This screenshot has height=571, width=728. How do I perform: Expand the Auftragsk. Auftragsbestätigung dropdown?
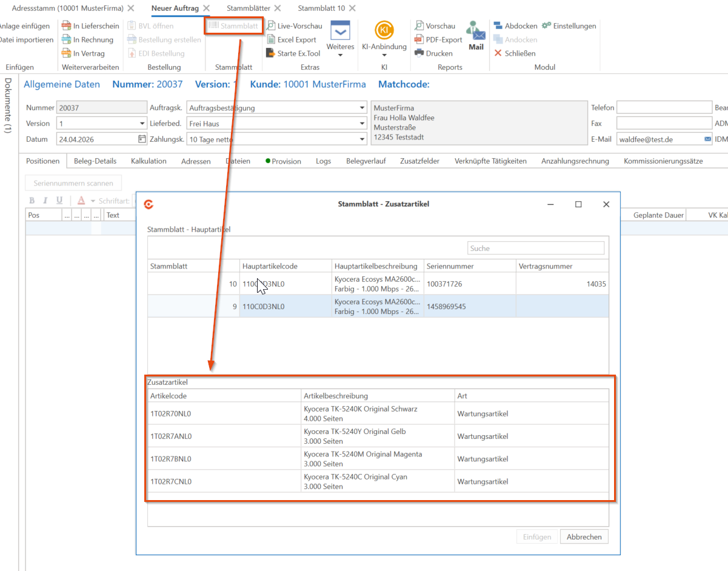[x=362, y=108]
